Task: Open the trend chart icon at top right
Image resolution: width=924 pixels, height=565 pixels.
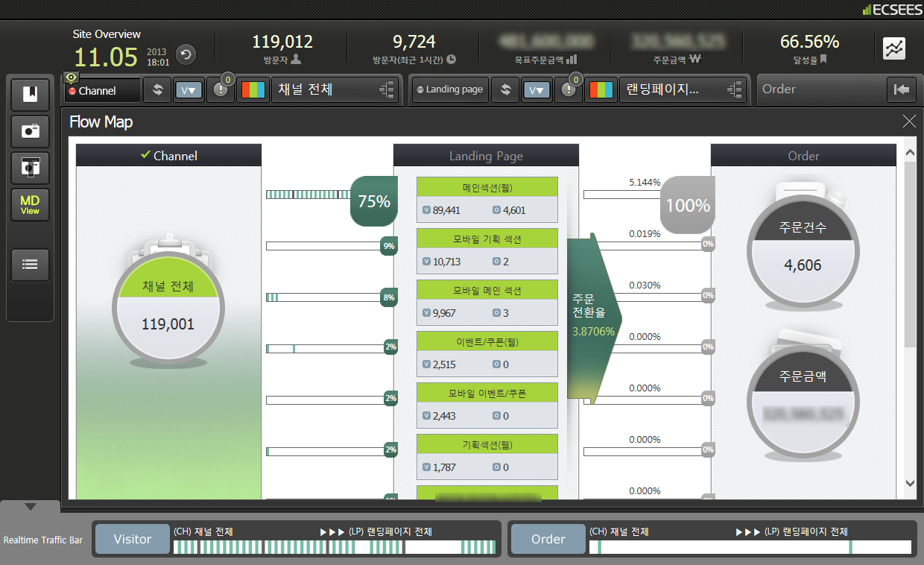Action: tap(894, 48)
